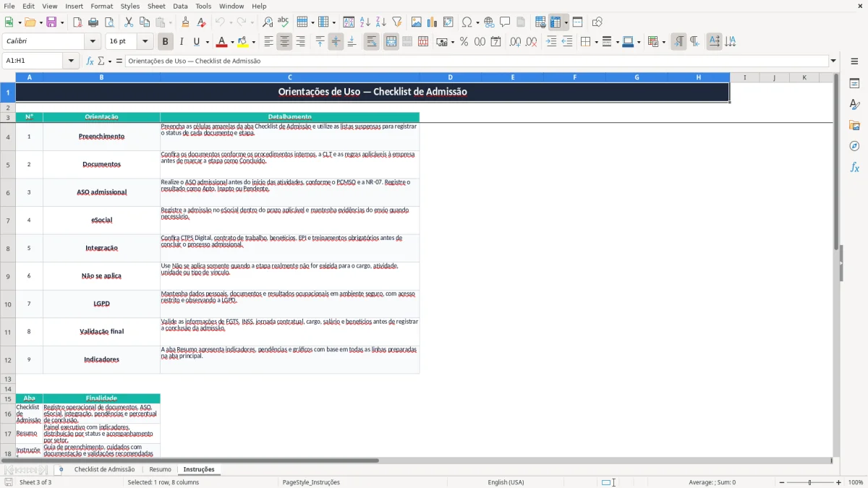Switch to Checklist de Admissão sheet tab

coord(104,469)
